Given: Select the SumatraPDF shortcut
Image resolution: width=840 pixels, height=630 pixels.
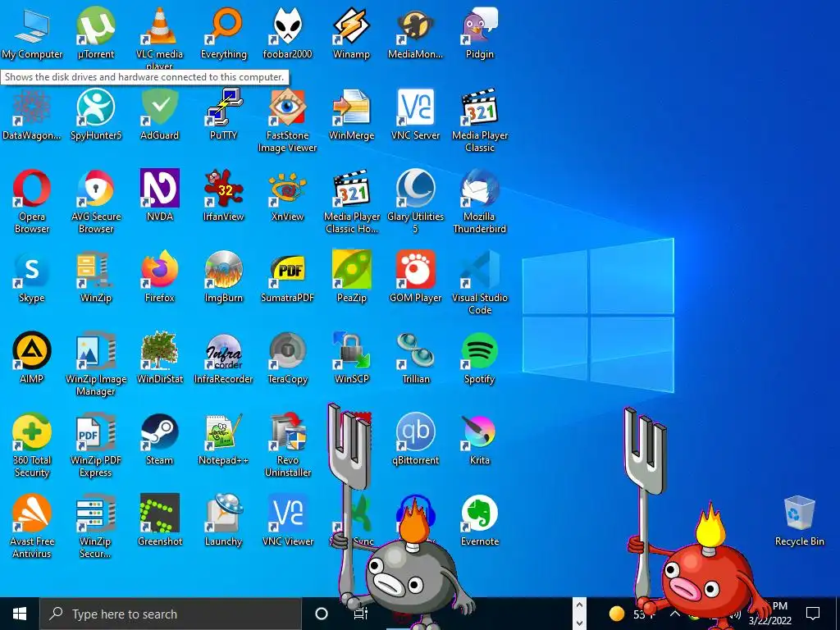Looking at the screenshot, I should pyautogui.click(x=288, y=269).
